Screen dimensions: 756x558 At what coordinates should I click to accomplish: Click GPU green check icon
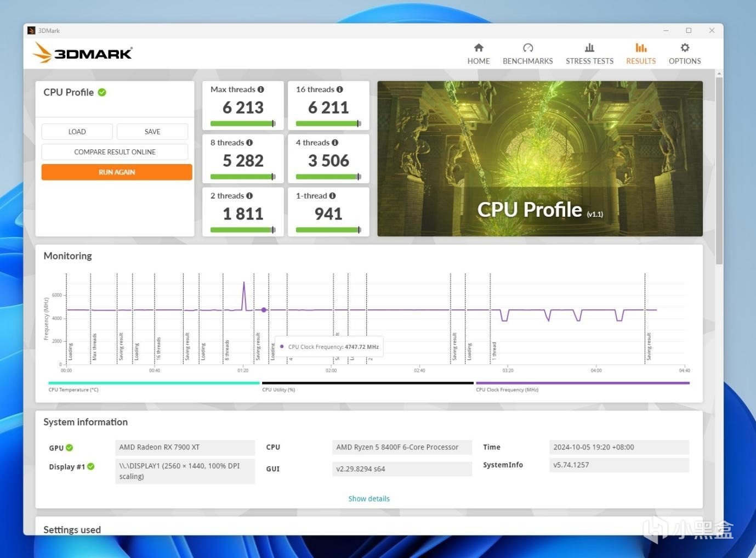[x=69, y=448]
